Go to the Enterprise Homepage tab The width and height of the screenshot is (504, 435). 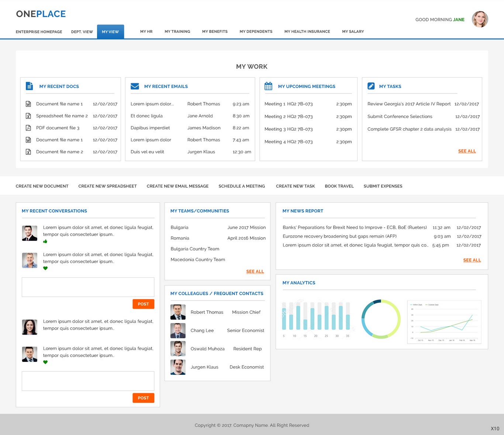coord(39,32)
